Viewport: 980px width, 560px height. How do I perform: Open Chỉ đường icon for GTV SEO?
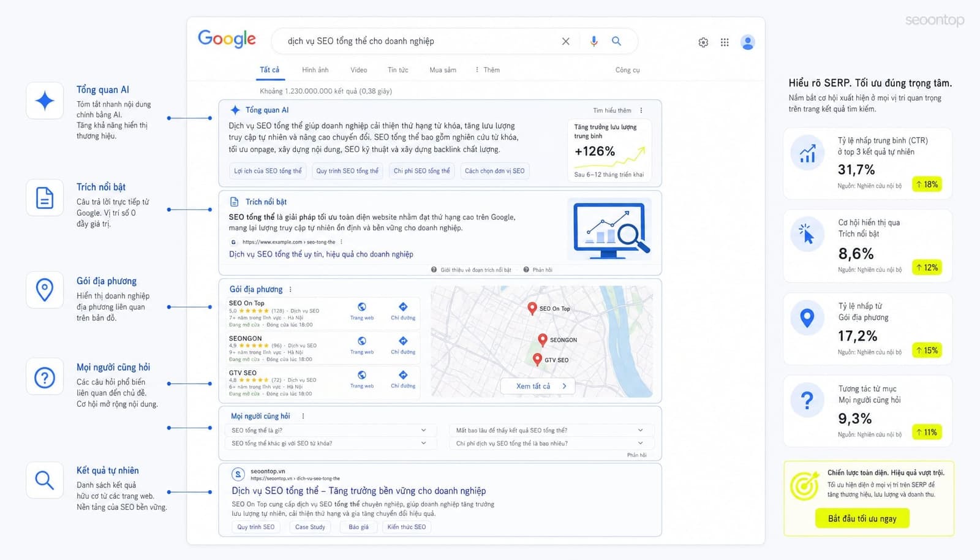point(403,375)
